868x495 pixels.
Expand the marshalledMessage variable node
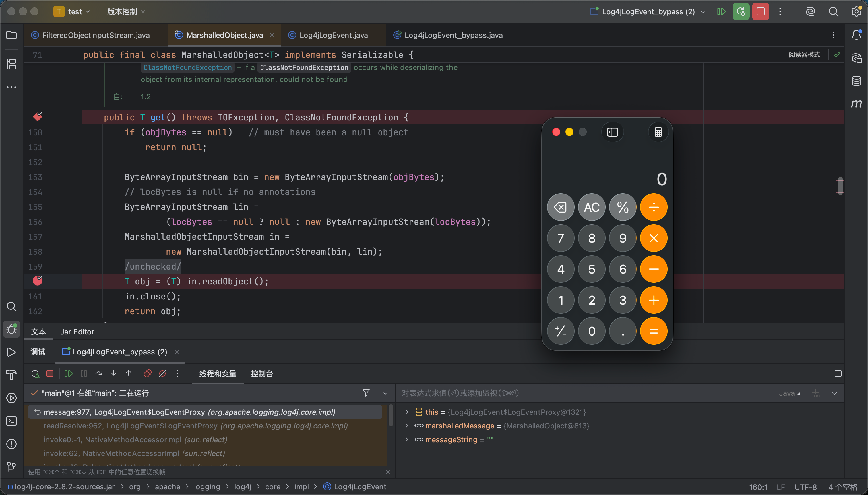pos(406,426)
